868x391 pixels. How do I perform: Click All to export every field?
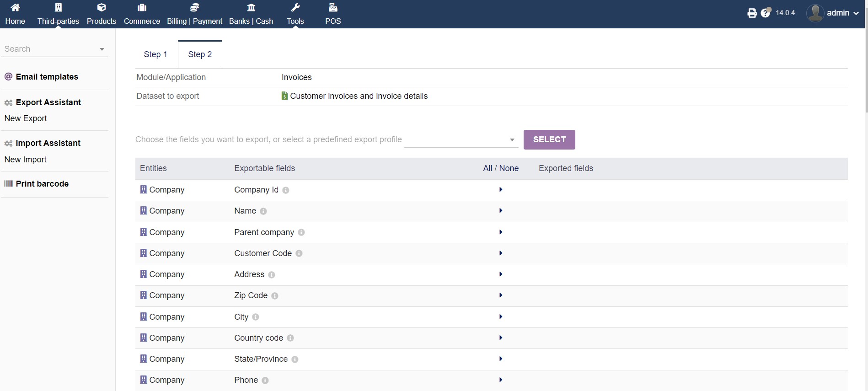(488, 168)
